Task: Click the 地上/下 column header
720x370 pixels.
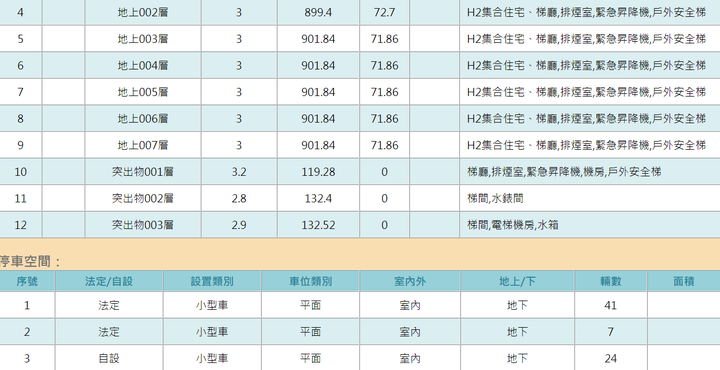Action: tap(518, 281)
